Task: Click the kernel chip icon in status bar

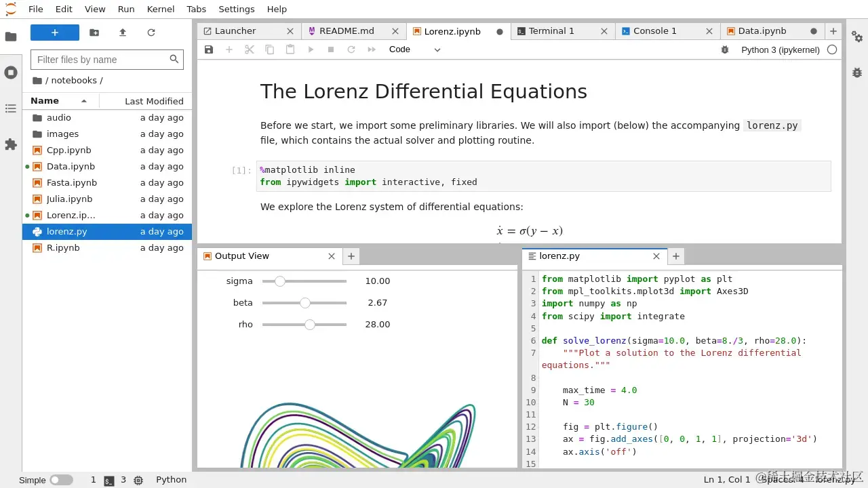Action: (138, 480)
